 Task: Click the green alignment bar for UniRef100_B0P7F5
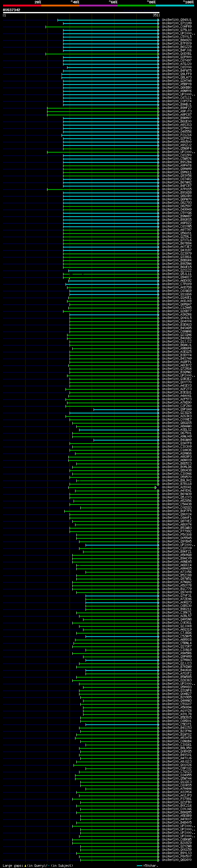click(x=111, y=511)
